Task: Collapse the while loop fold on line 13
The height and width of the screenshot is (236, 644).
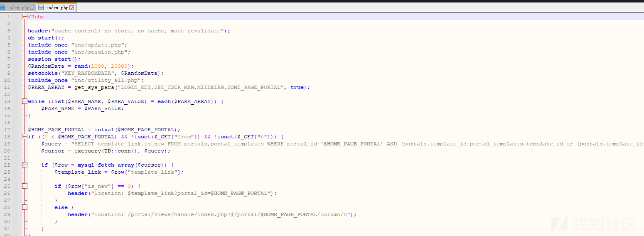Action: click(25, 101)
